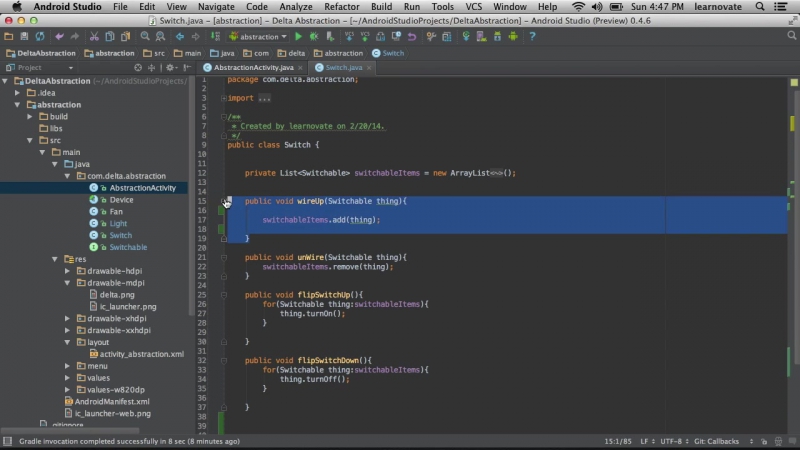Start debugging with the bug icon
Screen dimensions: 800x450
tap(314, 36)
